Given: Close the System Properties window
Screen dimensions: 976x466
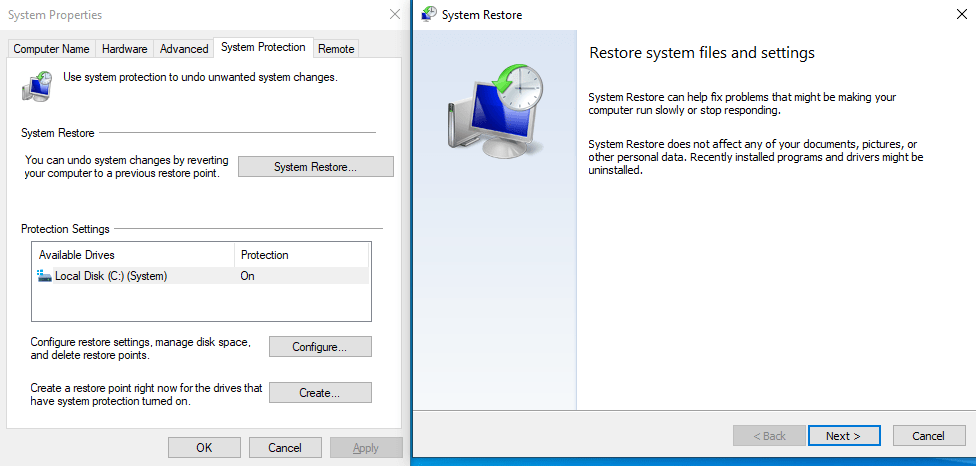Looking at the screenshot, I should coord(395,14).
